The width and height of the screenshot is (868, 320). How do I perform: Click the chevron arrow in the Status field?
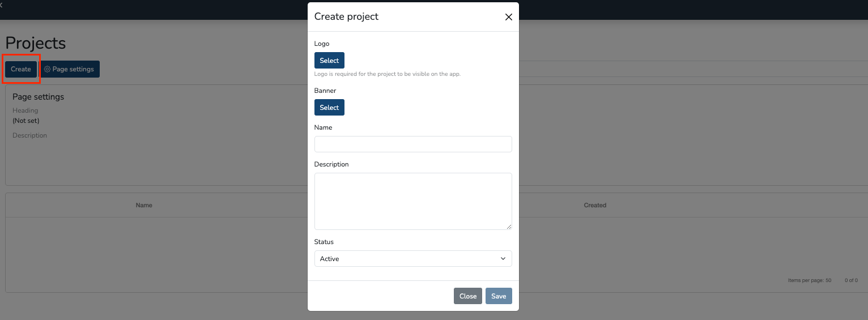point(503,259)
